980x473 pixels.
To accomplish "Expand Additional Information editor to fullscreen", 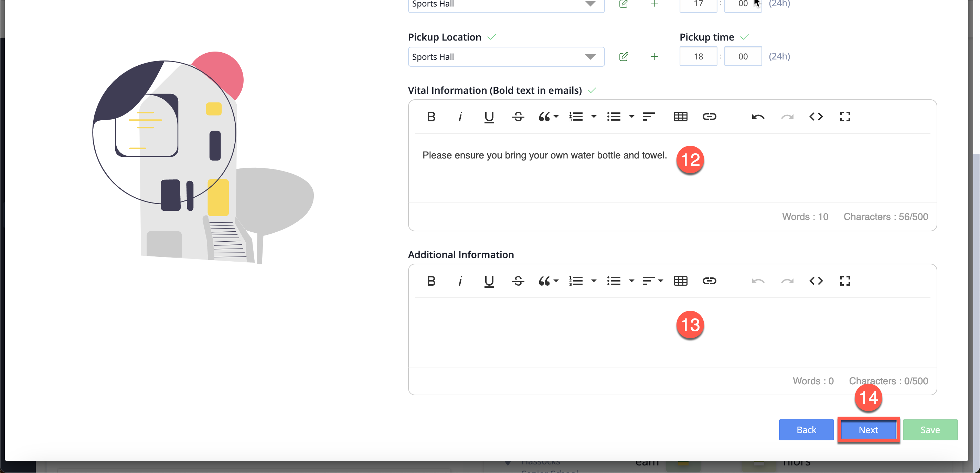I will [x=845, y=281].
